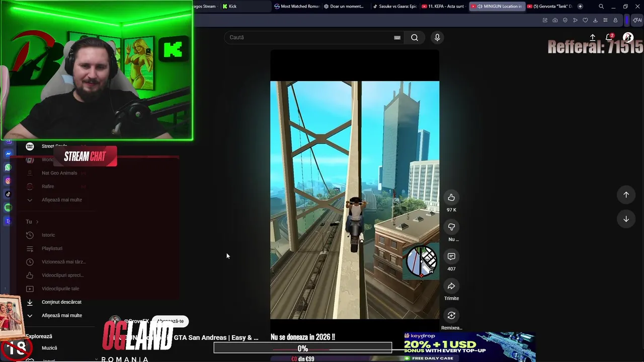This screenshot has width=644, height=362.
Task: Open Instagram in the browser sidebar
Action: tap(8, 181)
